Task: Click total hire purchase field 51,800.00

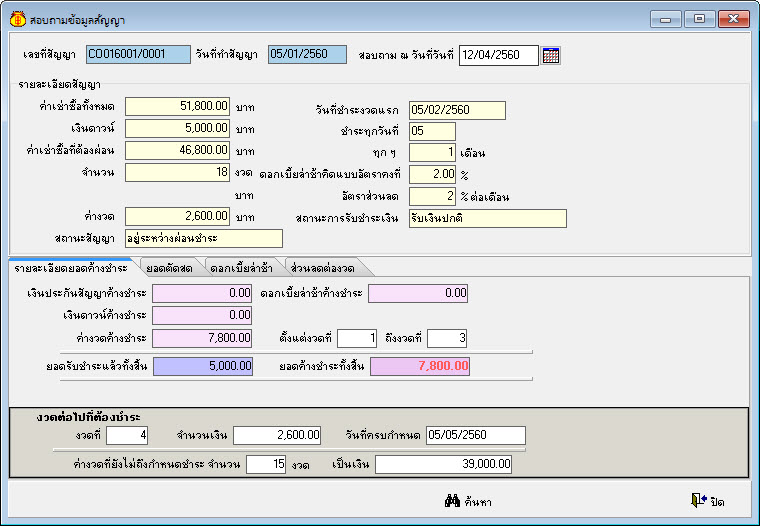Action: coord(177,107)
